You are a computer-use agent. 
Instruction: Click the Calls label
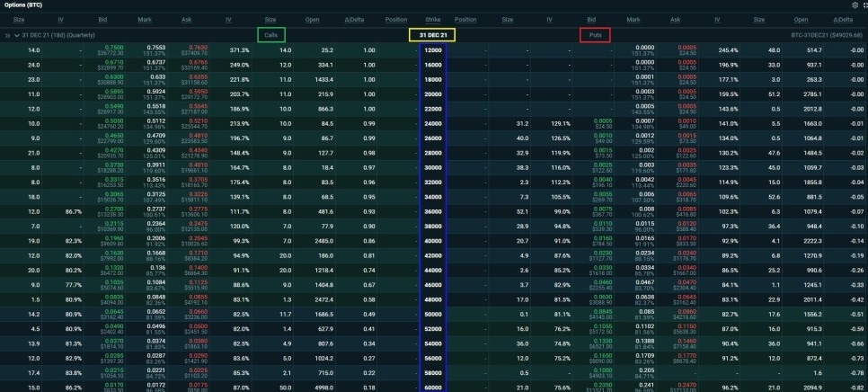tap(271, 35)
